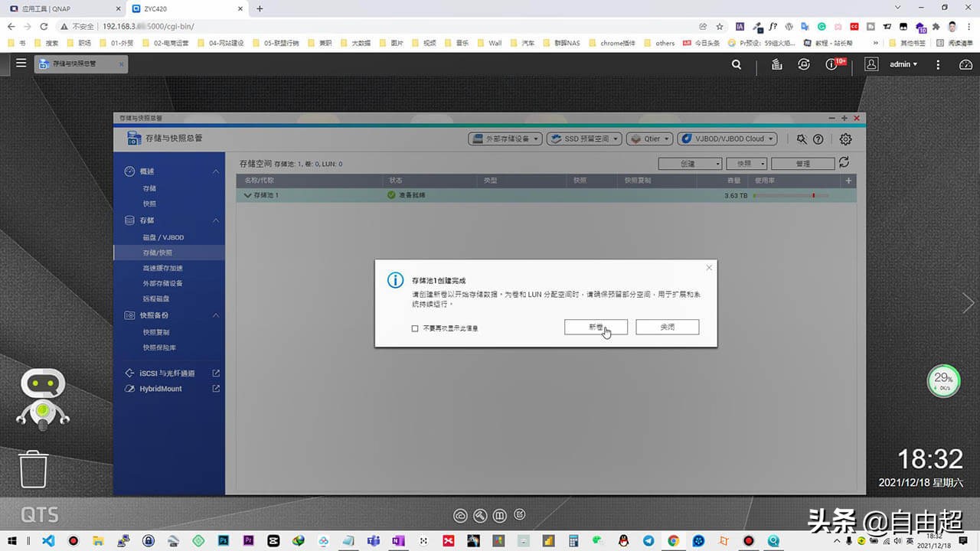
Task: Collapse the 存储池1 row
Action: (x=247, y=195)
